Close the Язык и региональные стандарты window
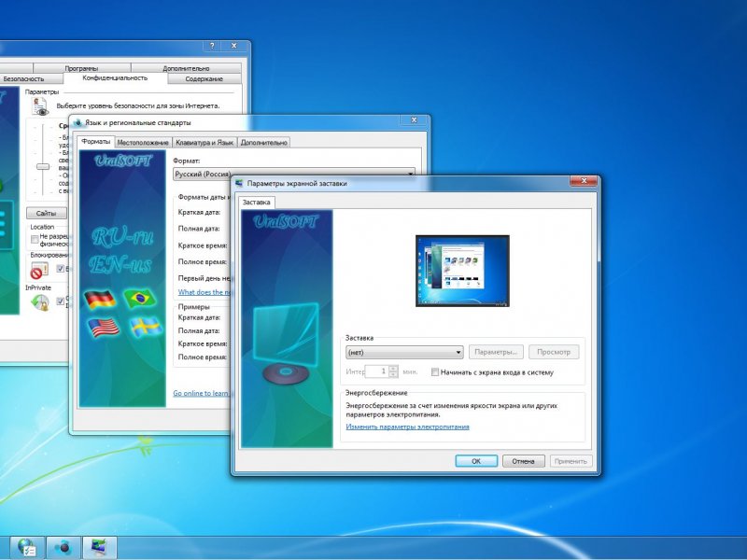This screenshot has height=560, width=747. coord(414,120)
